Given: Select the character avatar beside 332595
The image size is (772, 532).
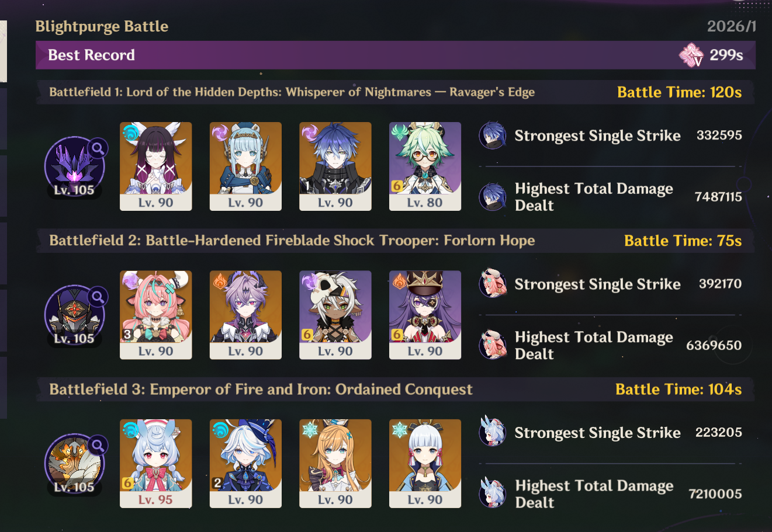Looking at the screenshot, I should tap(493, 135).
